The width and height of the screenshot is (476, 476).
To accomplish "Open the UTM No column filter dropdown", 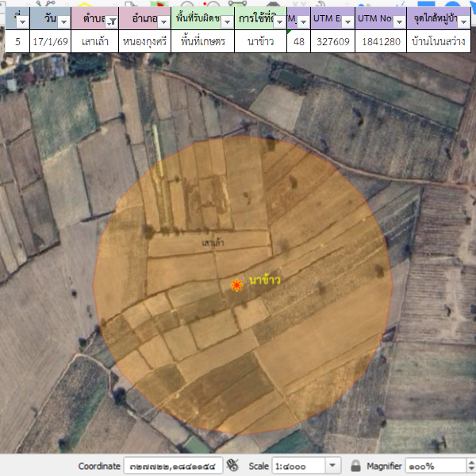I will click(x=397, y=21).
